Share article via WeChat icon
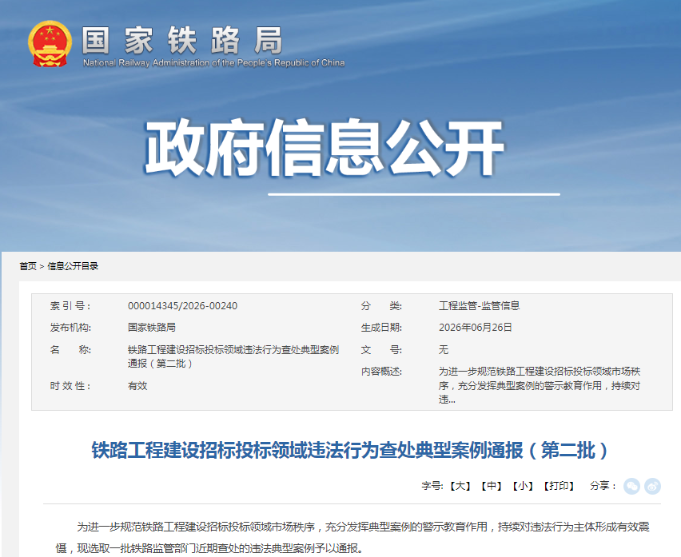Viewport: 681px width, 557px height. pos(631,486)
